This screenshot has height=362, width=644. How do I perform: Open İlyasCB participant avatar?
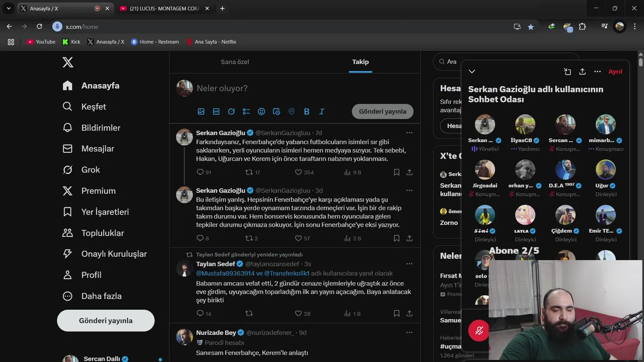(525, 125)
